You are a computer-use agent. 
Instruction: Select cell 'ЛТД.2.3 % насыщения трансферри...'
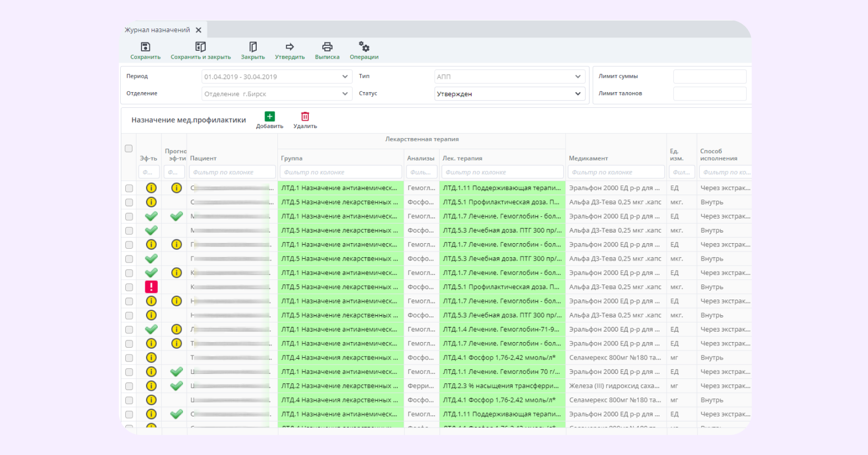pos(502,386)
